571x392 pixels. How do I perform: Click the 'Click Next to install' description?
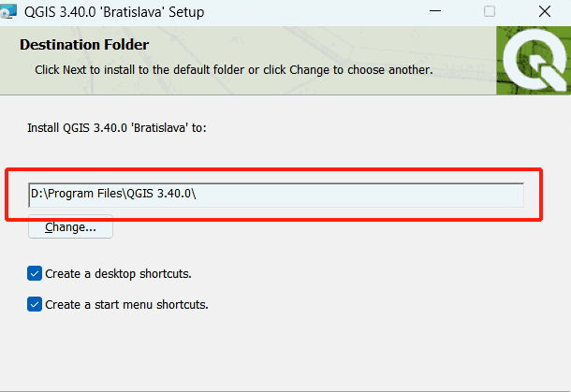click(x=233, y=70)
